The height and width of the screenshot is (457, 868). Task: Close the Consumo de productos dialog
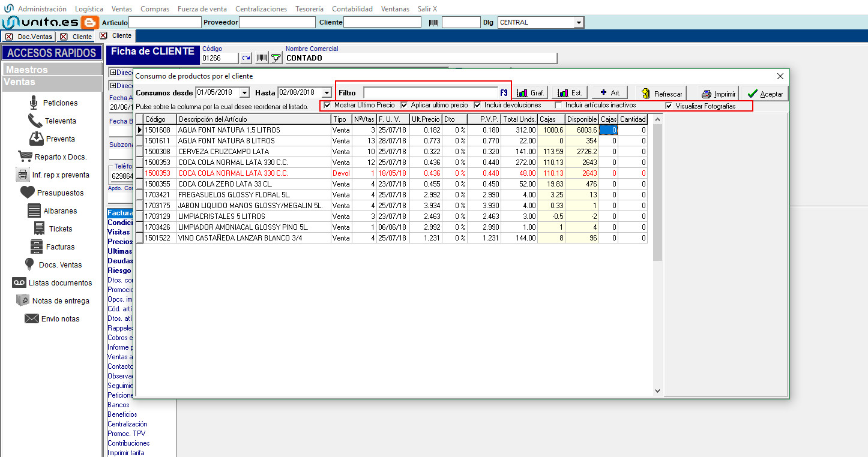coord(780,76)
